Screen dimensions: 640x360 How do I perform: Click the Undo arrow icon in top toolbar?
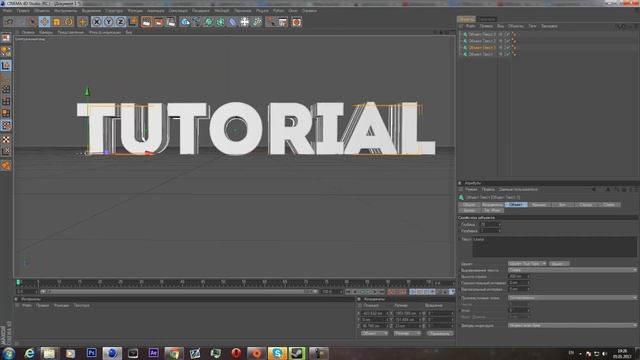pyautogui.click(x=10, y=22)
